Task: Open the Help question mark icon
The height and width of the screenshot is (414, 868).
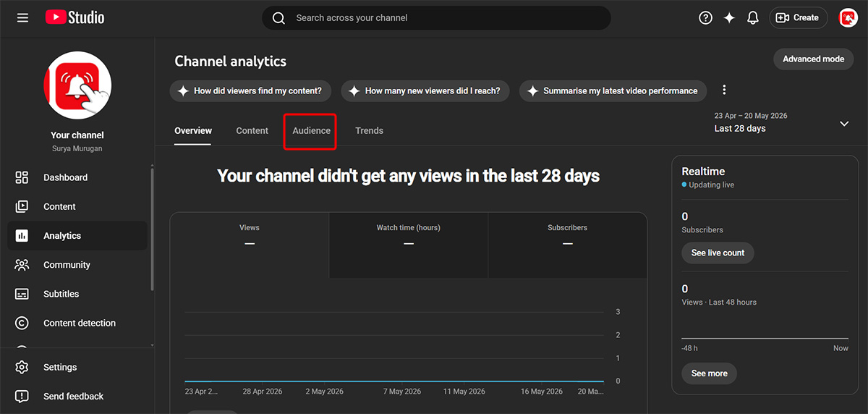Action: point(705,18)
